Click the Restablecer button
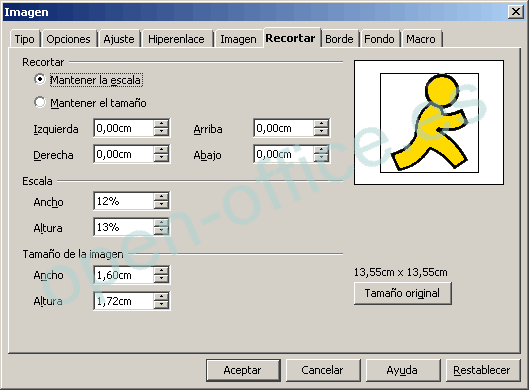This screenshot has height=390, width=529. [482, 370]
